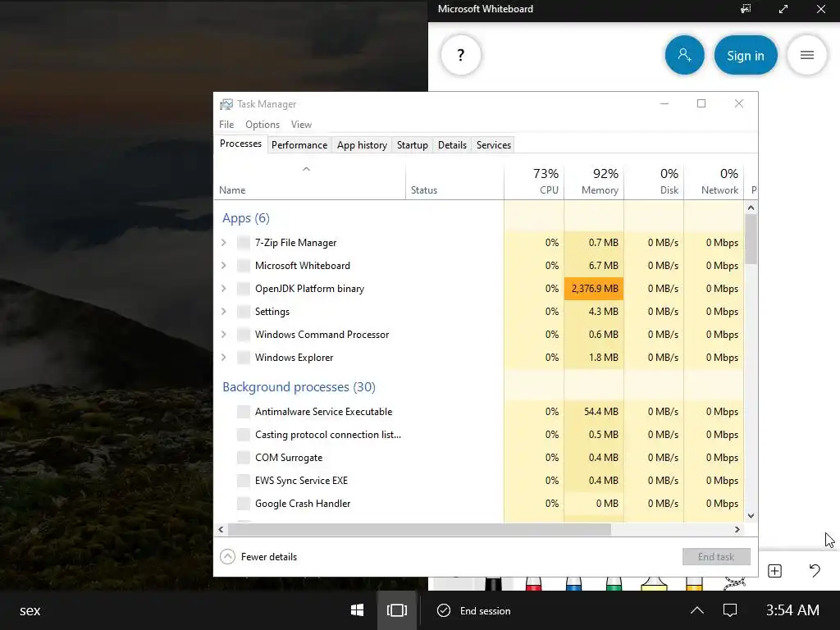
Task: Click the Whiteboard title bar pin icon
Action: point(746,9)
